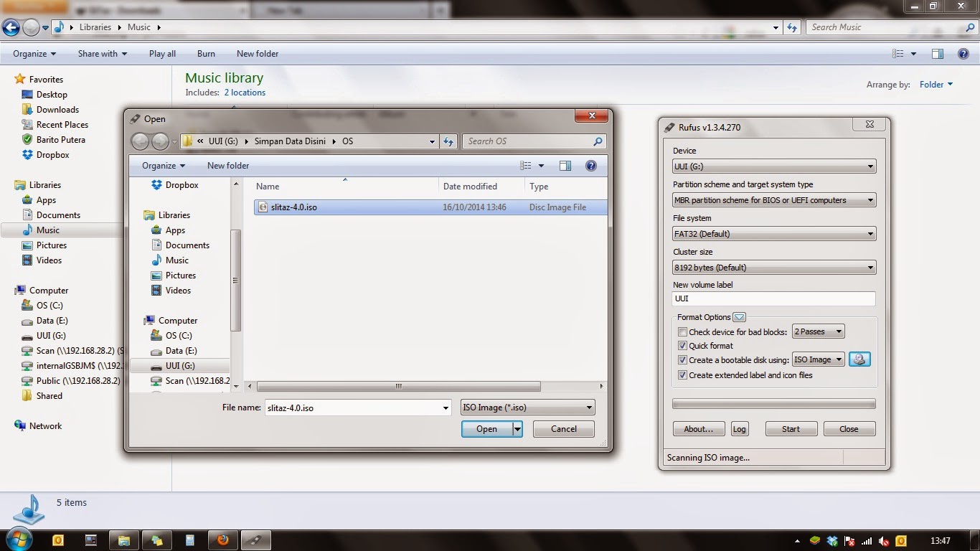Open Firefox from the taskbar
Image resolution: width=980 pixels, height=551 pixels.
(222, 540)
